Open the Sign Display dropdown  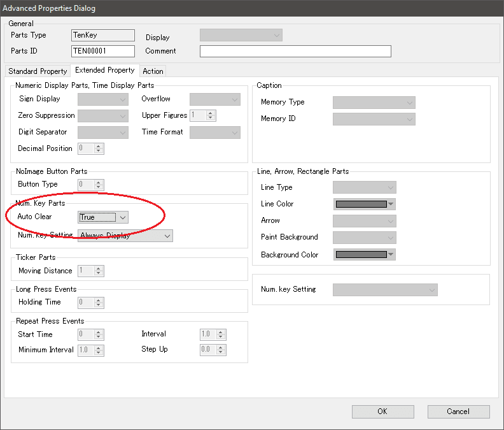click(x=102, y=99)
